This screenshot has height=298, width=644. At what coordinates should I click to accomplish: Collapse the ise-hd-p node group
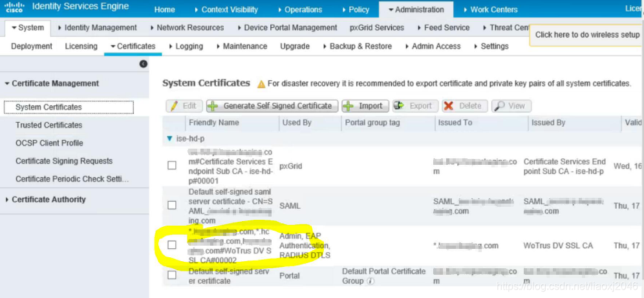click(169, 139)
